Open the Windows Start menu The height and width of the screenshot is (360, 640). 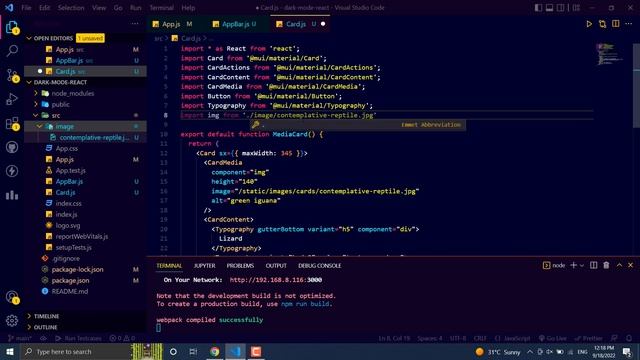[x=10, y=351]
